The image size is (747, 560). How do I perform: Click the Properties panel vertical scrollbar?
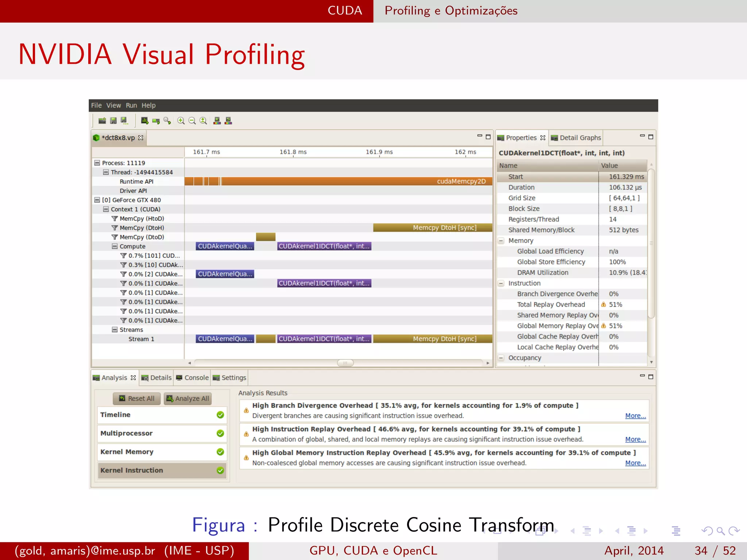(651, 244)
